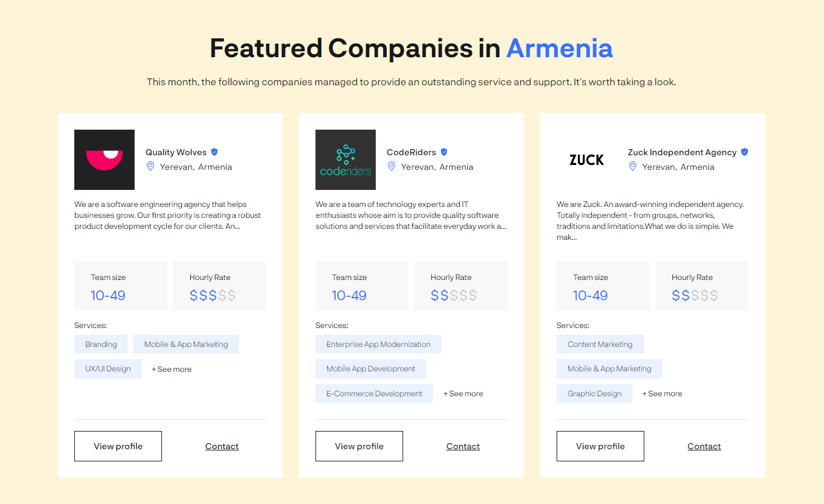
Task: Select the Content Marketing service chip
Action: tap(599, 344)
